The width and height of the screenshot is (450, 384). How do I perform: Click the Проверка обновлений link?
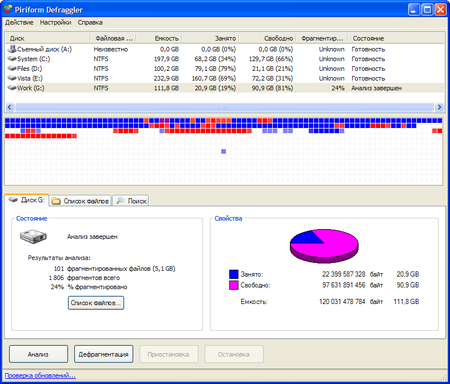[40, 376]
